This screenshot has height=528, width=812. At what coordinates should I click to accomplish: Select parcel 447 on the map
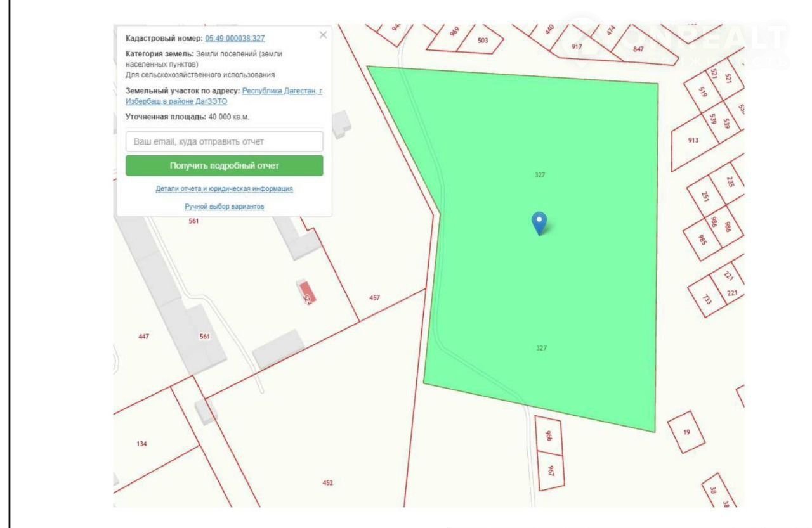143,337
